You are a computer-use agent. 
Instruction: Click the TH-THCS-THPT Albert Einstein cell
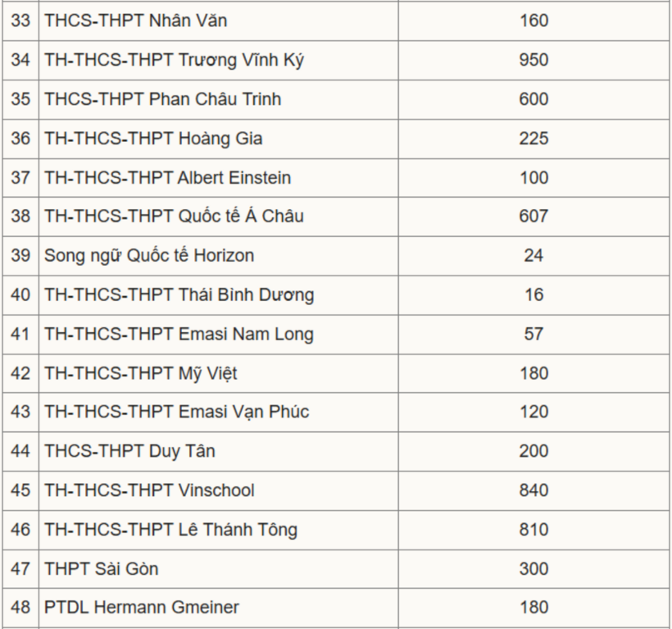(x=167, y=178)
